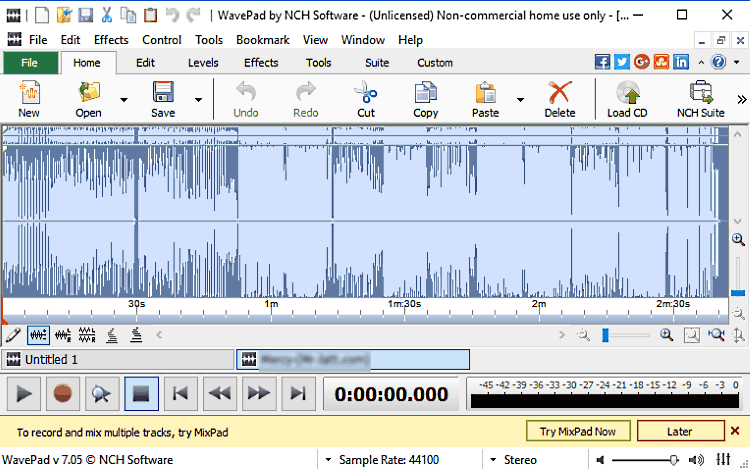
Task: Click the zoom to selection icon
Action: tap(692, 335)
